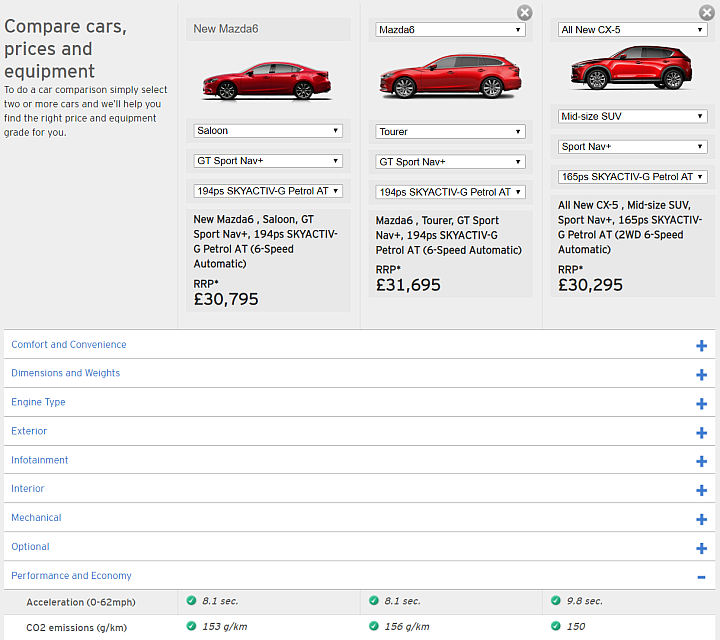Expand Engine Type plus icon
This screenshot has height=640, width=720.
tap(701, 404)
